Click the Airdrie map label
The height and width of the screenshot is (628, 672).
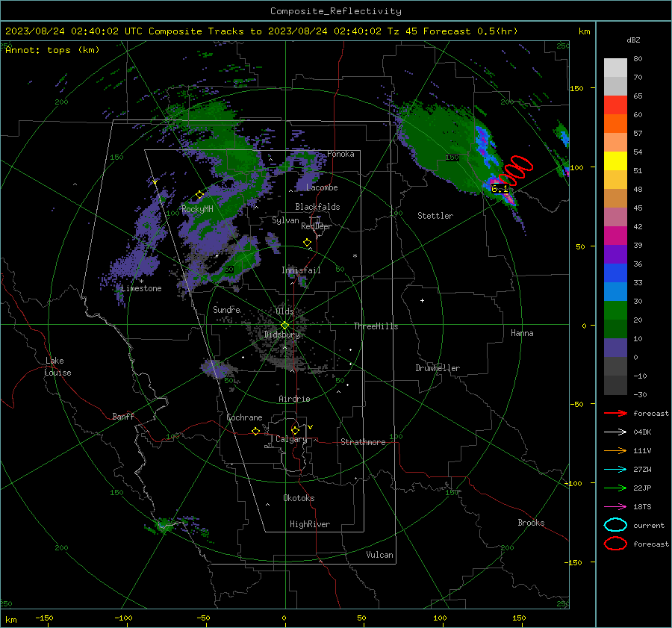pos(294,399)
